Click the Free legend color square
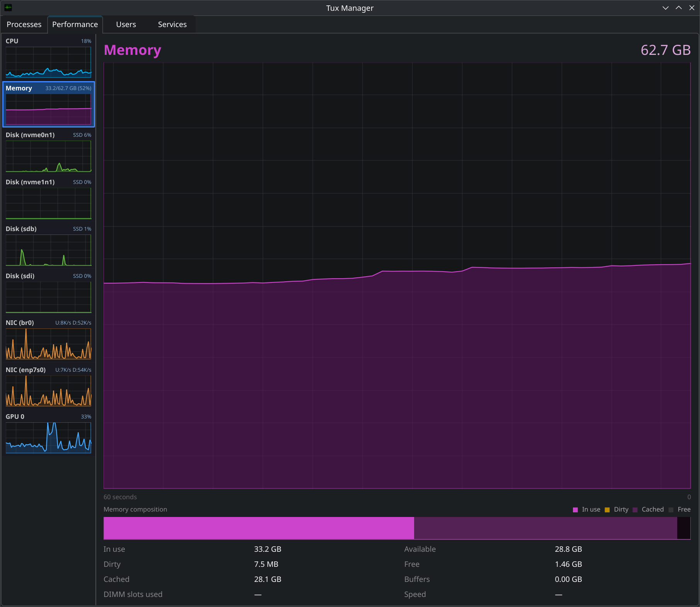Image resolution: width=700 pixels, height=607 pixels. click(x=671, y=510)
